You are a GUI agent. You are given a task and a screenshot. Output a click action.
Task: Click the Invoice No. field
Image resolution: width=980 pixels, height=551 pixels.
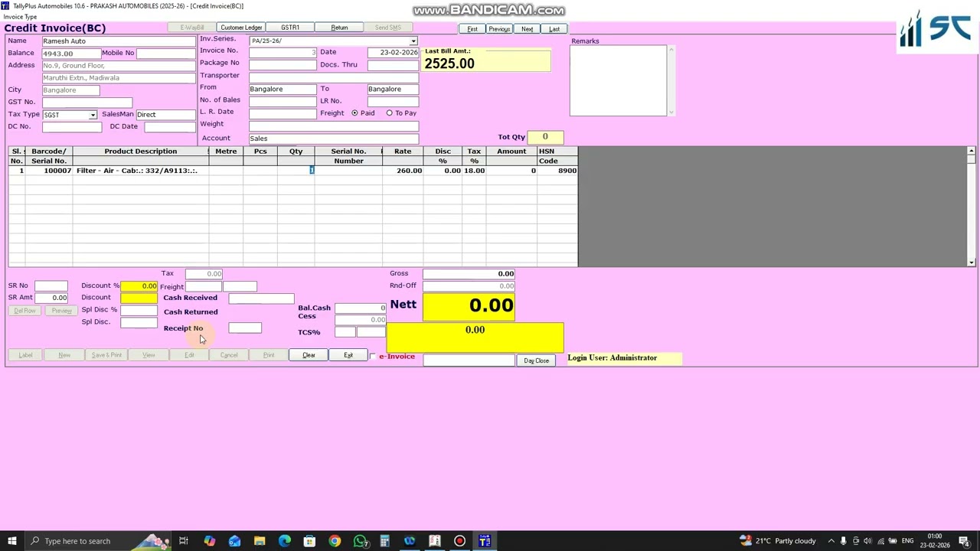click(x=283, y=52)
